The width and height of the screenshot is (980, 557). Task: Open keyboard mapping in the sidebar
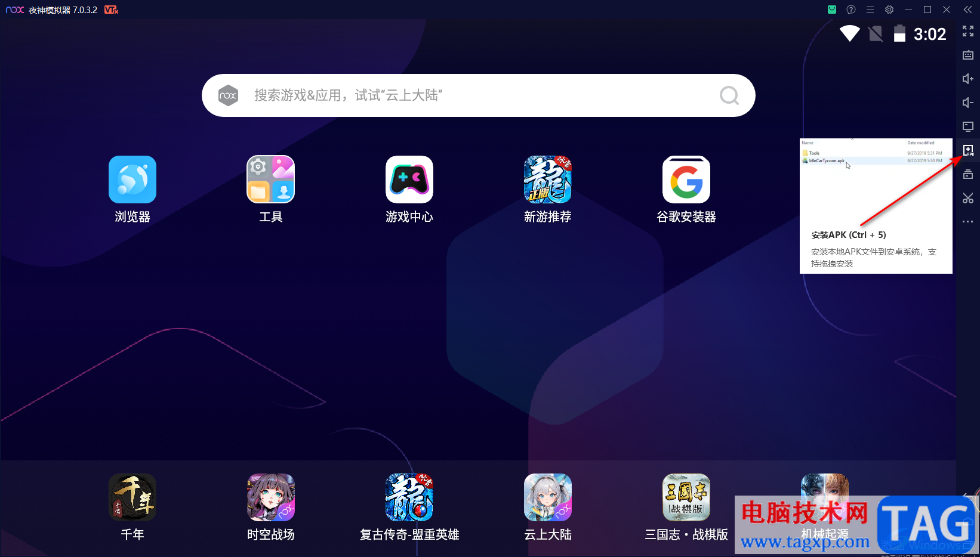click(968, 55)
